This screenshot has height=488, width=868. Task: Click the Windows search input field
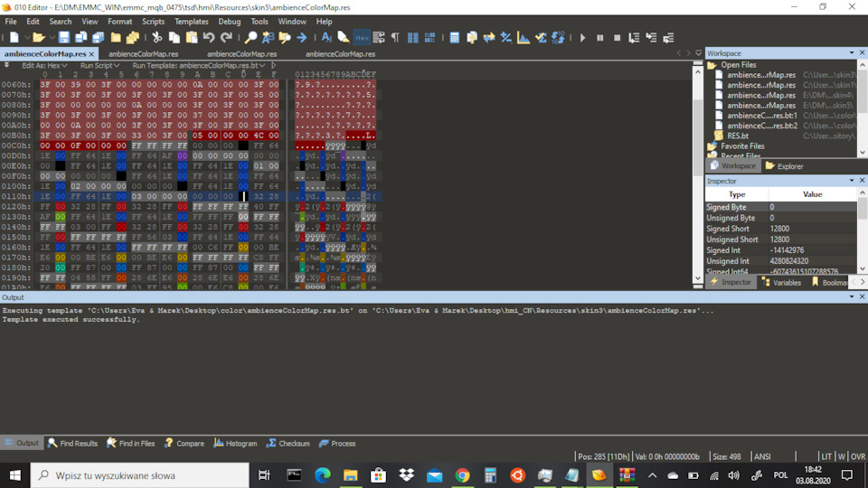pyautogui.click(x=139, y=475)
